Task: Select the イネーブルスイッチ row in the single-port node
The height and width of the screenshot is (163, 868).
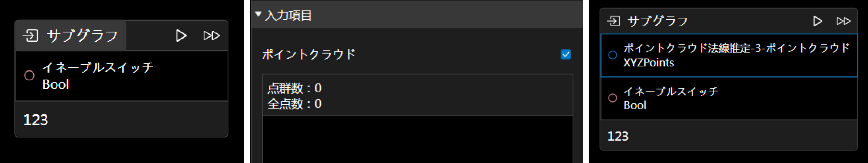Action: click(x=122, y=76)
